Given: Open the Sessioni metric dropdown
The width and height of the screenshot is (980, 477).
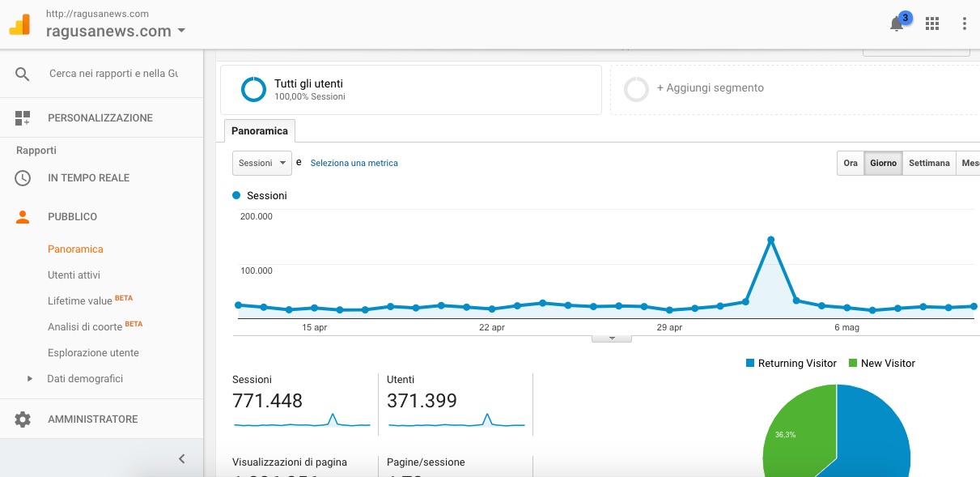Looking at the screenshot, I should tap(261, 163).
